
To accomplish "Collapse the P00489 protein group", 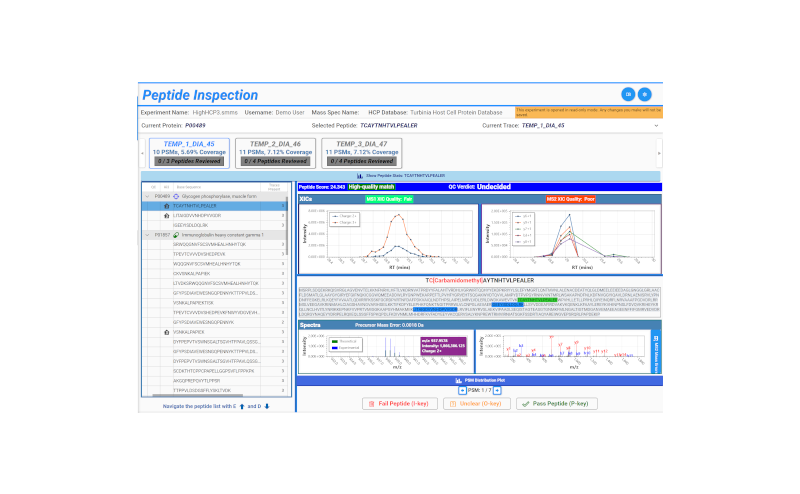I will pyautogui.click(x=145, y=196).
